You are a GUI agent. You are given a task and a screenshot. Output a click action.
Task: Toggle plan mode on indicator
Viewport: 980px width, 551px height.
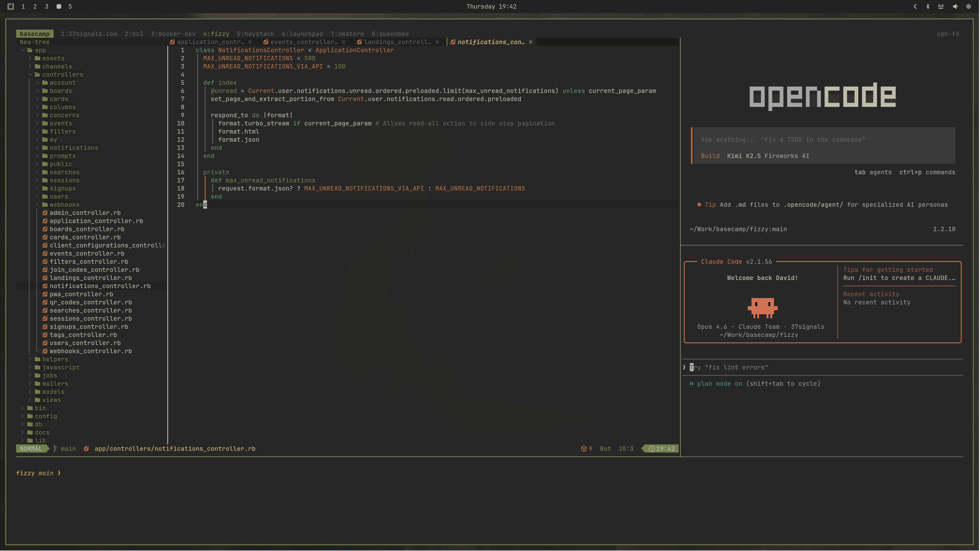pyautogui.click(x=719, y=384)
